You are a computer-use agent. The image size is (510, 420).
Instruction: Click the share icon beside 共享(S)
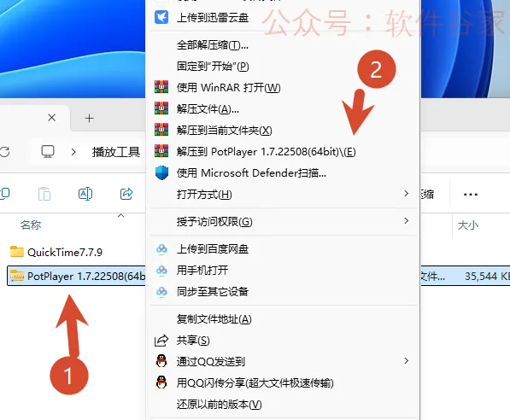[161, 341]
